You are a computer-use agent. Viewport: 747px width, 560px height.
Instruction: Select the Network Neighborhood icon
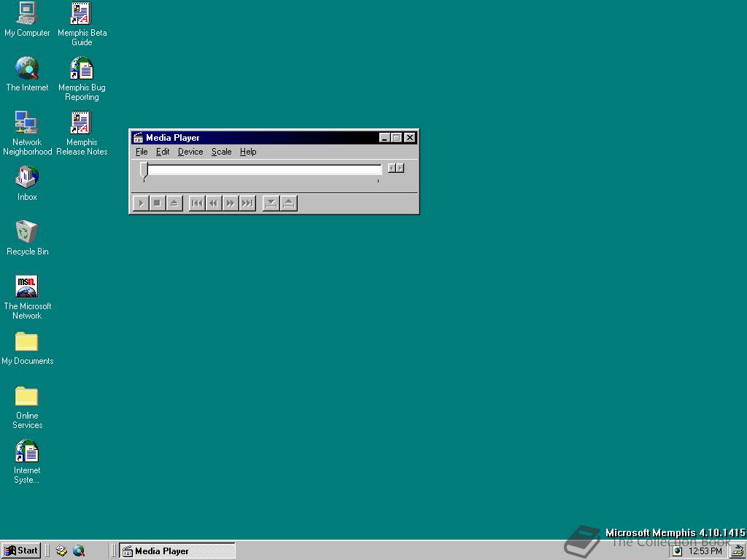(27, 133)
